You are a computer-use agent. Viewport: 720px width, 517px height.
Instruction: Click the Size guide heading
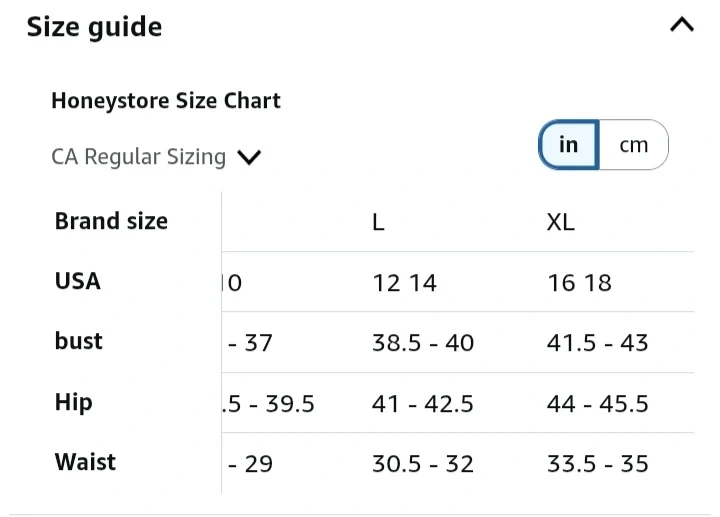click(x=94, y=27)
